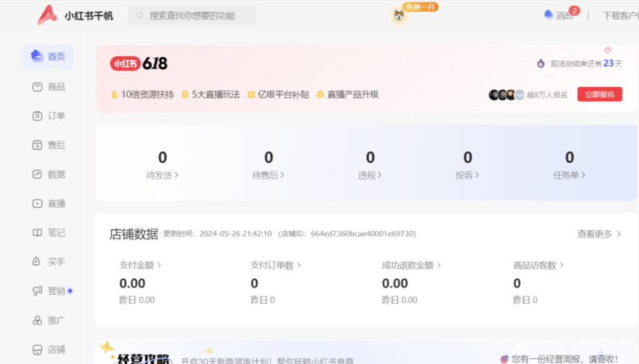The width and height of the screenshot is (639, 364).
Task: Click the 小红书 618 campaign logo
Action: click(x=139, y=64)
